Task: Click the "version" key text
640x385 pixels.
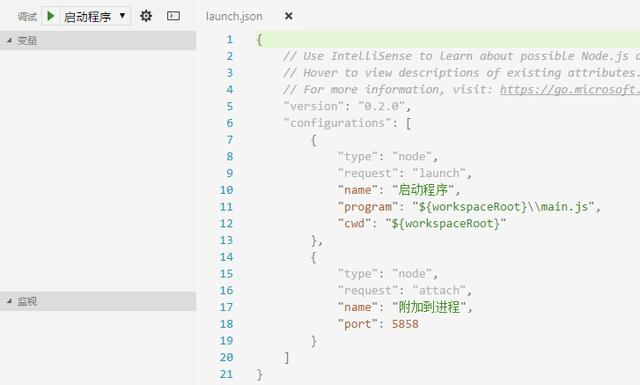Action: point(313,106)
